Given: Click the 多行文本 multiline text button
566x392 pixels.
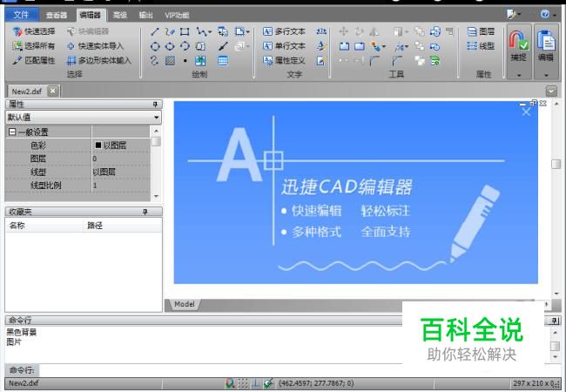Looking at the screenshot, I should [285, 31].
